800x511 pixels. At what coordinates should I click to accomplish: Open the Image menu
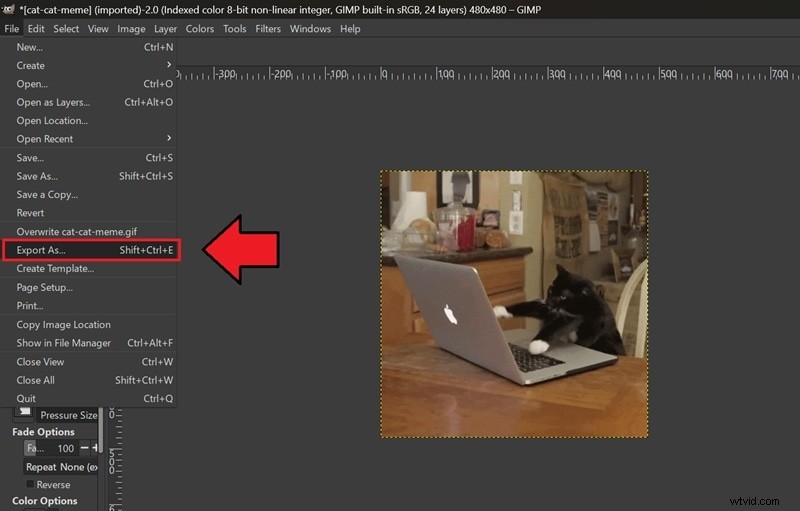pos(131,29)
